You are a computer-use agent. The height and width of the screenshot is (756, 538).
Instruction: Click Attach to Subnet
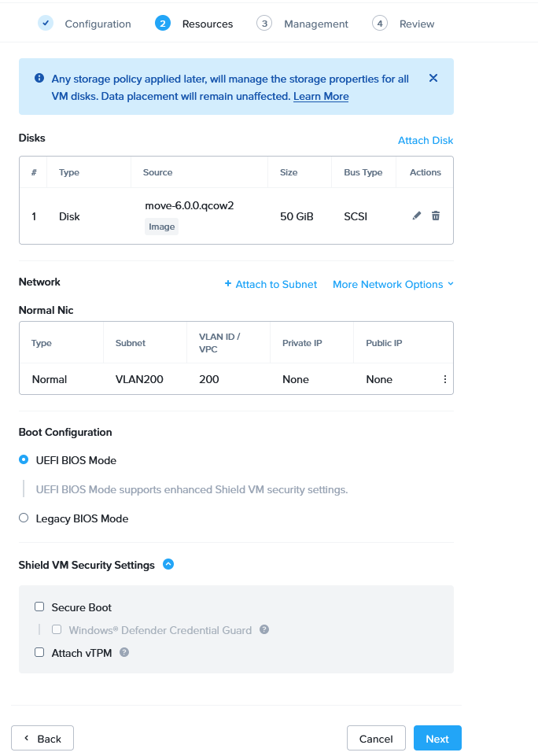[x=271, y=284]
